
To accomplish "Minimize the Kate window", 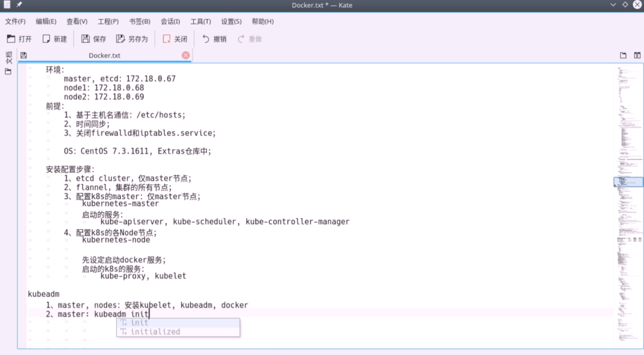I will coord(613,5).
